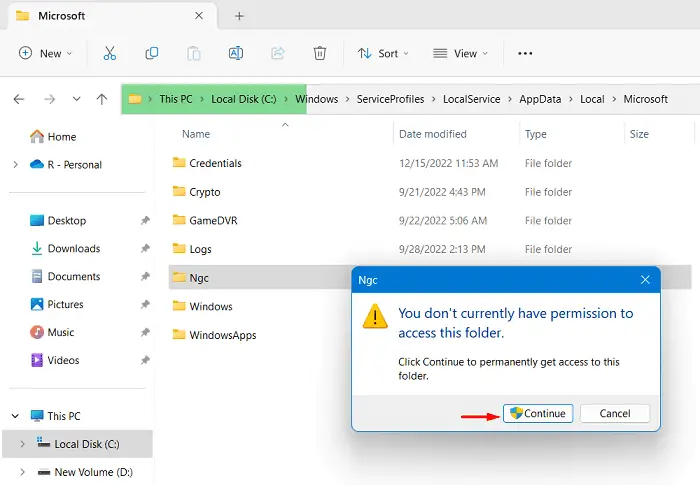700x485 pixels.
Task: Click the pin icon next to Desktop
Action: [x=145, y=220]
